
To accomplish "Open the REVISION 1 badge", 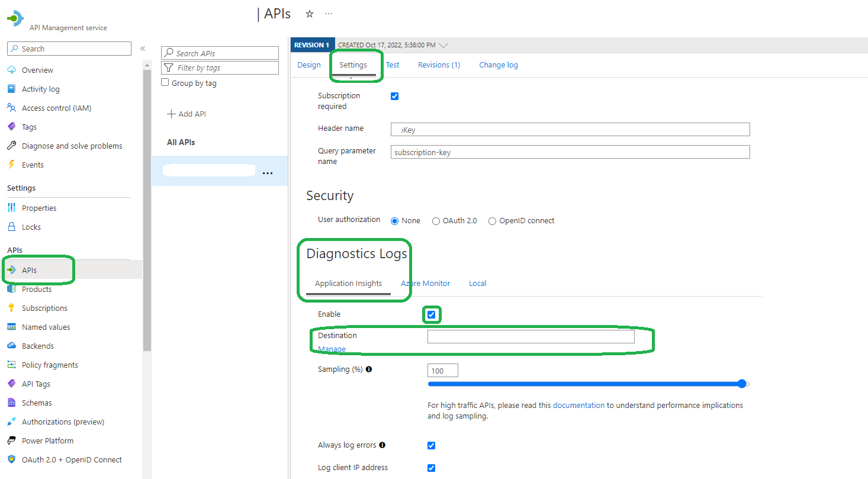I will click(312, 45).
